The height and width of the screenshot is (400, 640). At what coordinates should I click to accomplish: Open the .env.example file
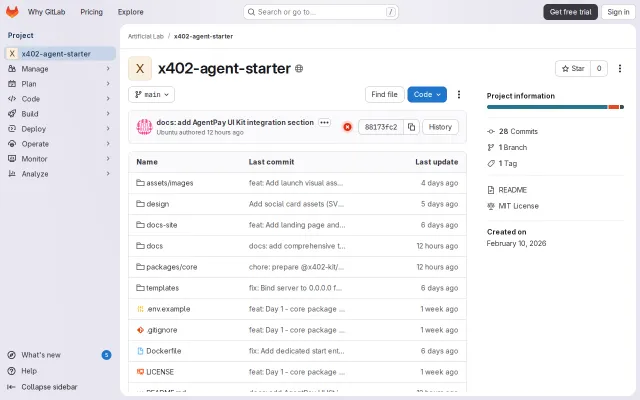(168, 309)
